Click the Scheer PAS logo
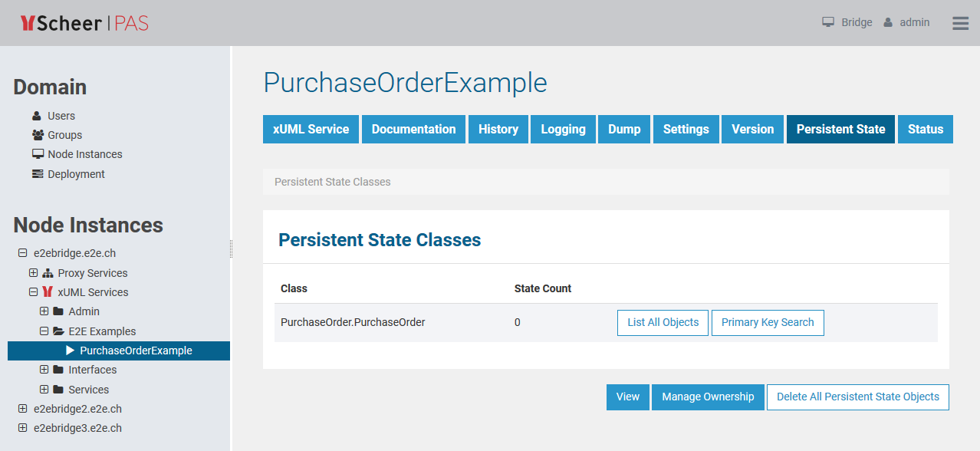 (x=84, y=22)
